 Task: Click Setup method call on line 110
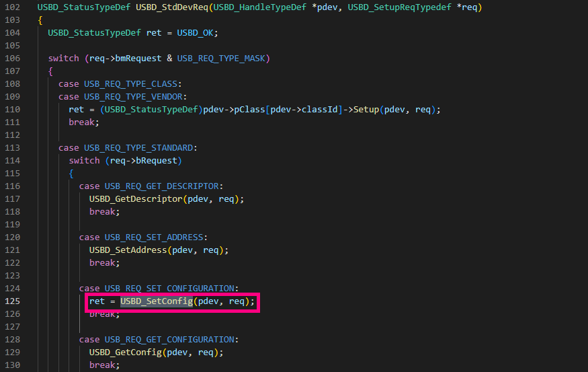[366, 109]
